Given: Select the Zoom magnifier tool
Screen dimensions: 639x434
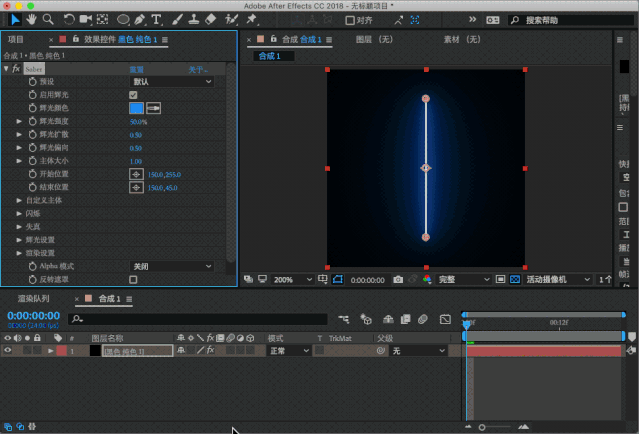Looking at the screenshot, I should 47,19.
